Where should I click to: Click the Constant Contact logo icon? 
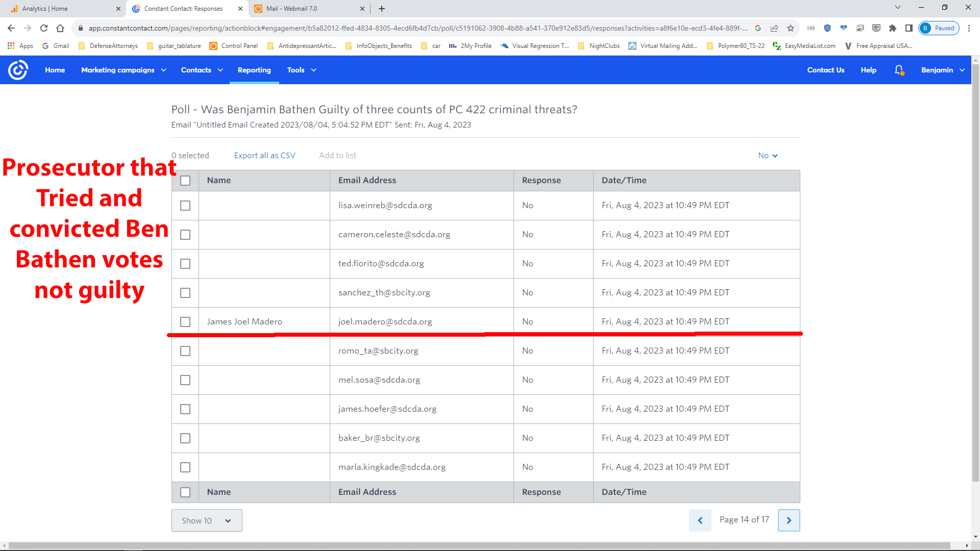tap(18, 70)
